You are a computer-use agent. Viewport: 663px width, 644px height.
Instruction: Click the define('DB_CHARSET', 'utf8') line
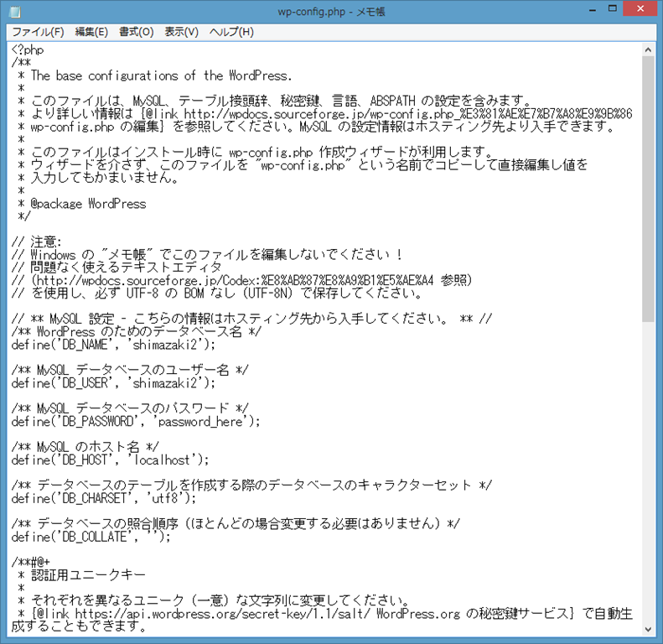click(104, 498)
